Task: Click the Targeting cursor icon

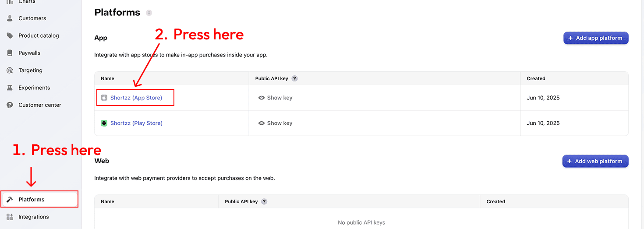Action: [x=10, y=70]
